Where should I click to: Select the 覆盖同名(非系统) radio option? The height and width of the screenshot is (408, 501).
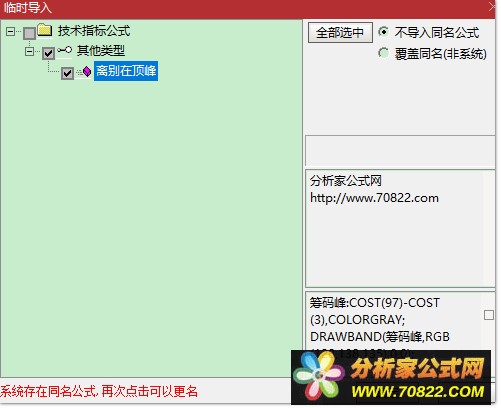coord(384,53)
